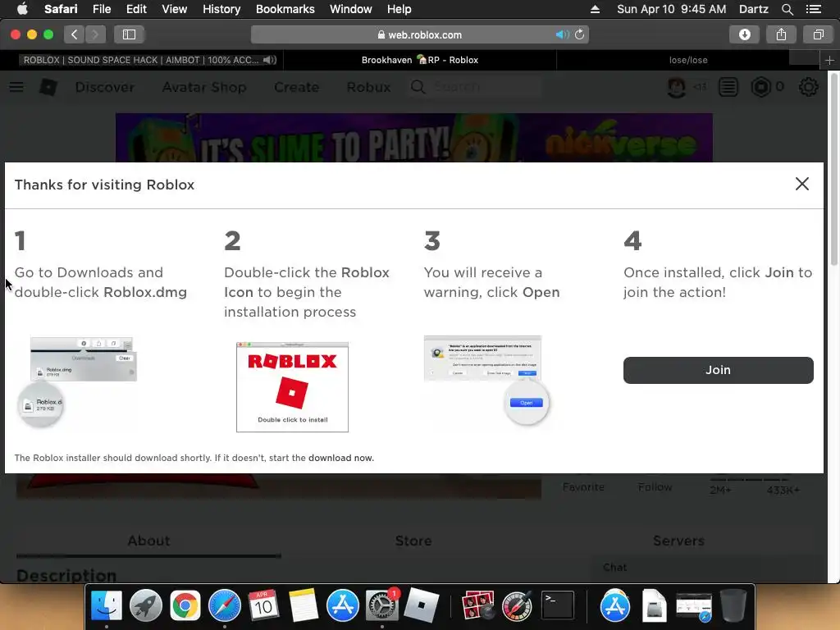The image size is (840, 630).
Task: Click the Dartz user name in menu bar
Action: click(753, 9)
